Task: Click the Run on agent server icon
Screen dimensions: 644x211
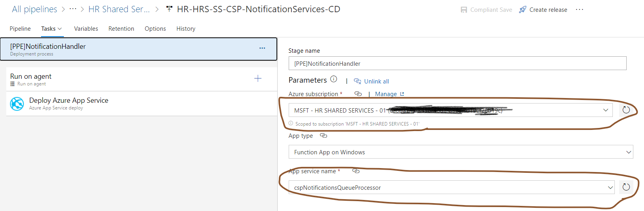Action: pyautogui.click(x=13, y=84)
